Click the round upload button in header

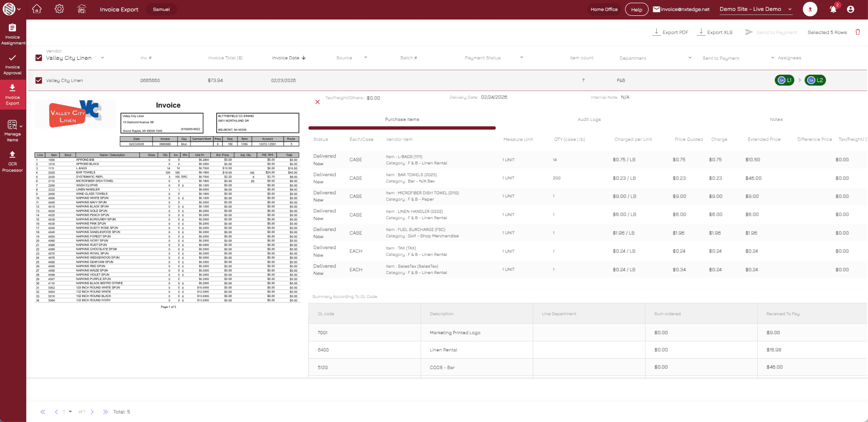coord(810,9)
